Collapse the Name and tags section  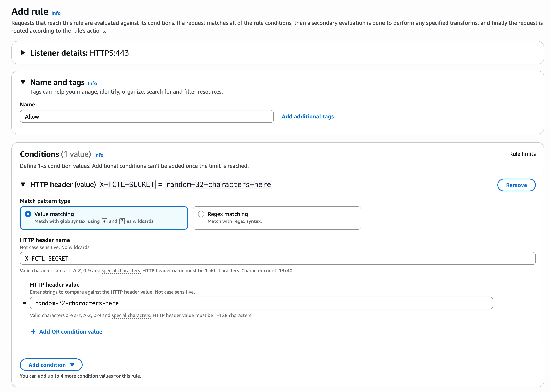coord(23,82)
